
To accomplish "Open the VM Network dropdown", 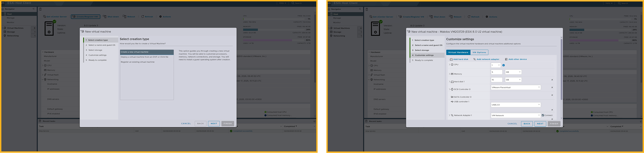I will [516, 115].
